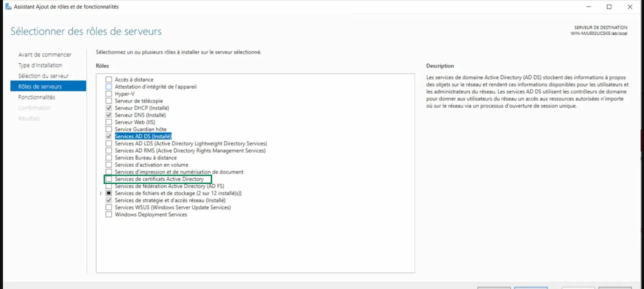Enable the Hyper-V role checkbox
Screen dimensions: 644x289
(109, 94)
